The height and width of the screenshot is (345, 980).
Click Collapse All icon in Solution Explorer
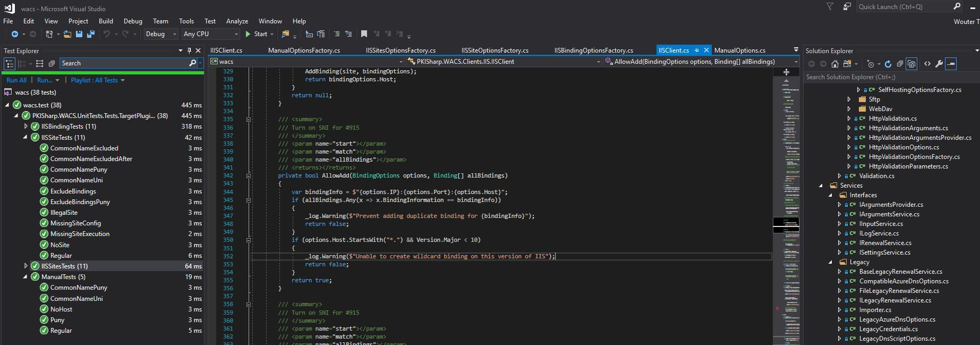coord(900,64)
